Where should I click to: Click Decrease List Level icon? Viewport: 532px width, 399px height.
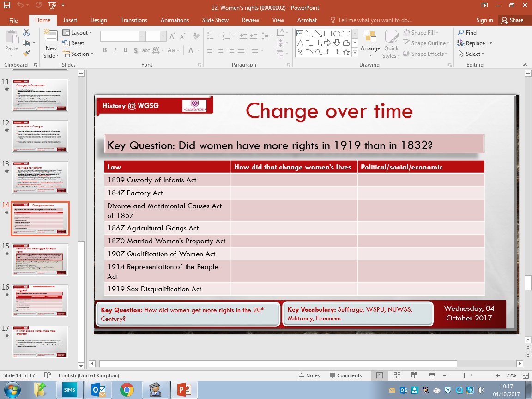click(x=243, y=36)
